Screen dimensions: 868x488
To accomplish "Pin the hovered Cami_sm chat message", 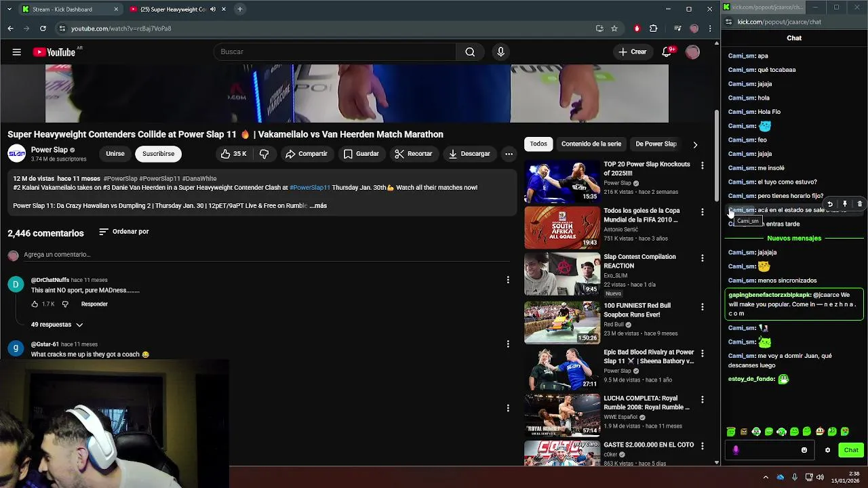I will tap(845, 204).
